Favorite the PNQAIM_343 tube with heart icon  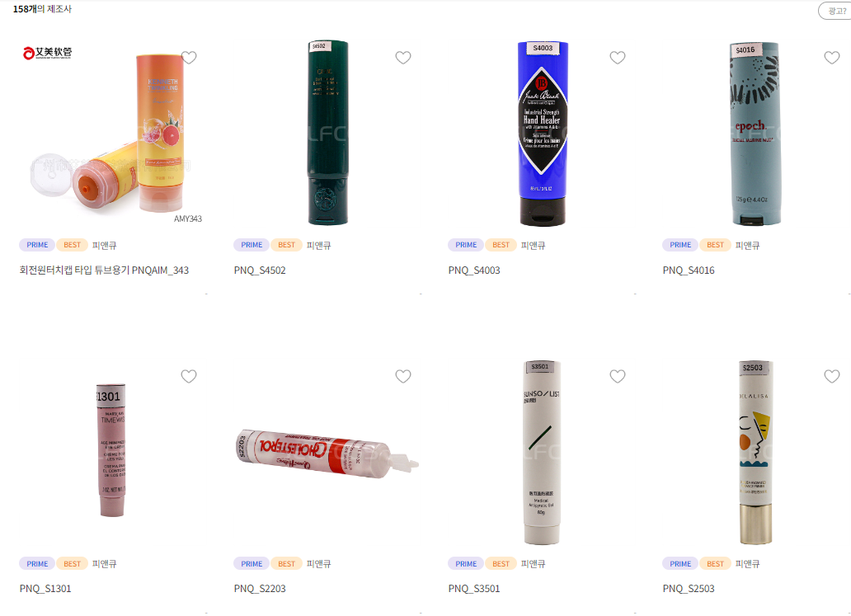189,58
